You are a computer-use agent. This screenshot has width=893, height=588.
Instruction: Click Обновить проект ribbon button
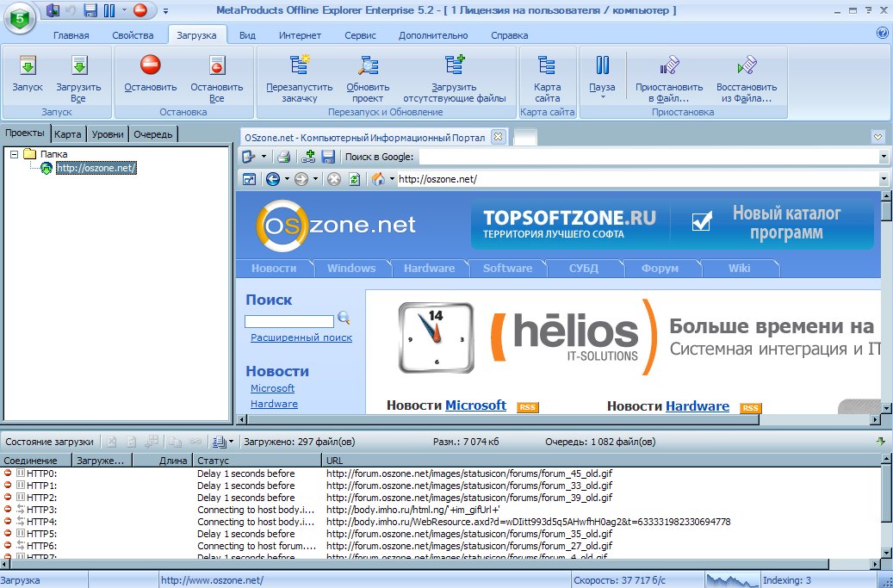coord(368,79)
